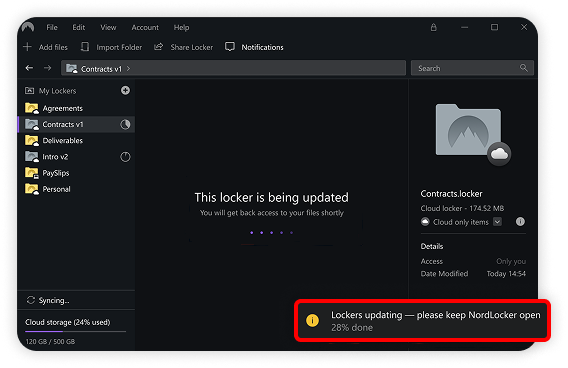Click My Lockers heading text
Screen dimensions: 568x368
coord(57,91)
